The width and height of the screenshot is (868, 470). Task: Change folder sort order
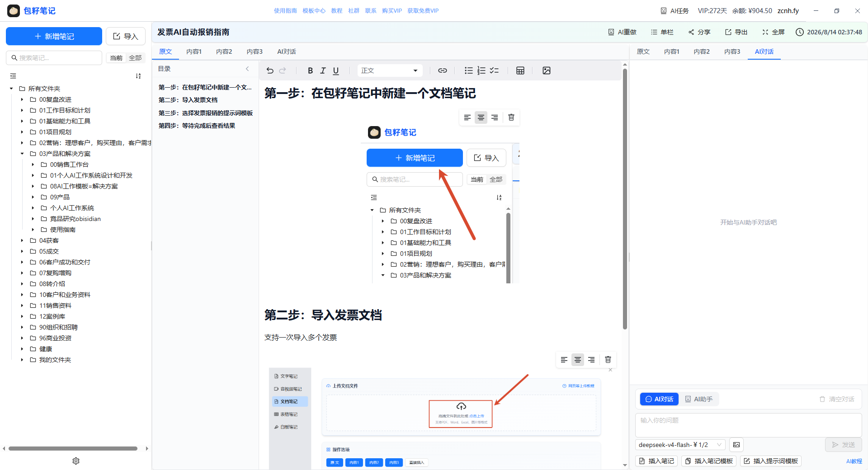tap(138, 76)
